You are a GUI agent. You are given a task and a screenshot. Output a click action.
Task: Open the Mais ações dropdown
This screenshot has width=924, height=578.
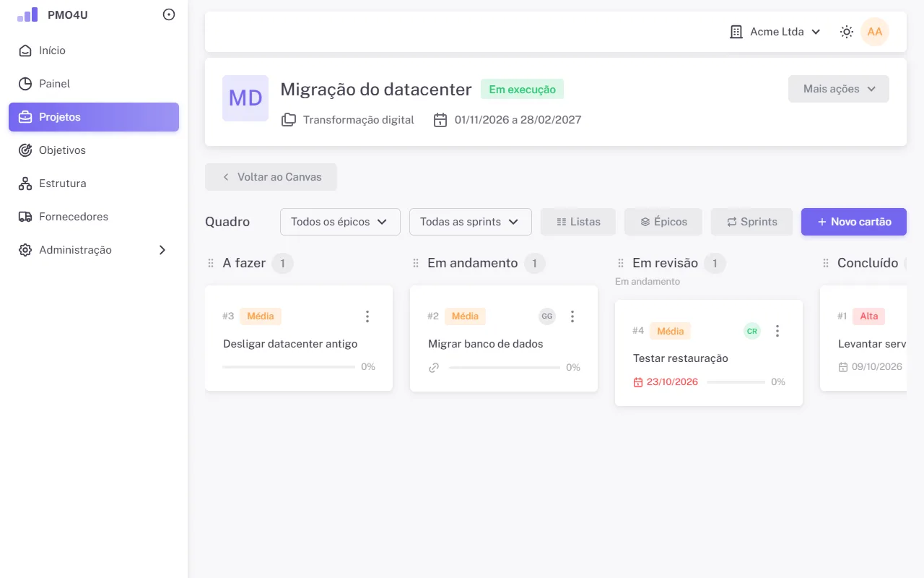839,89
